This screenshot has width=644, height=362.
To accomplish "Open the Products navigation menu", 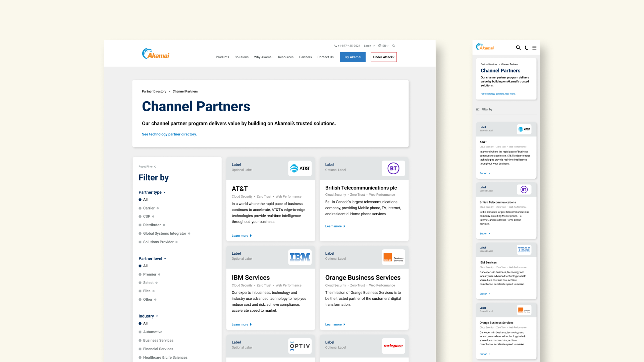I will click(x=222, y=57).
